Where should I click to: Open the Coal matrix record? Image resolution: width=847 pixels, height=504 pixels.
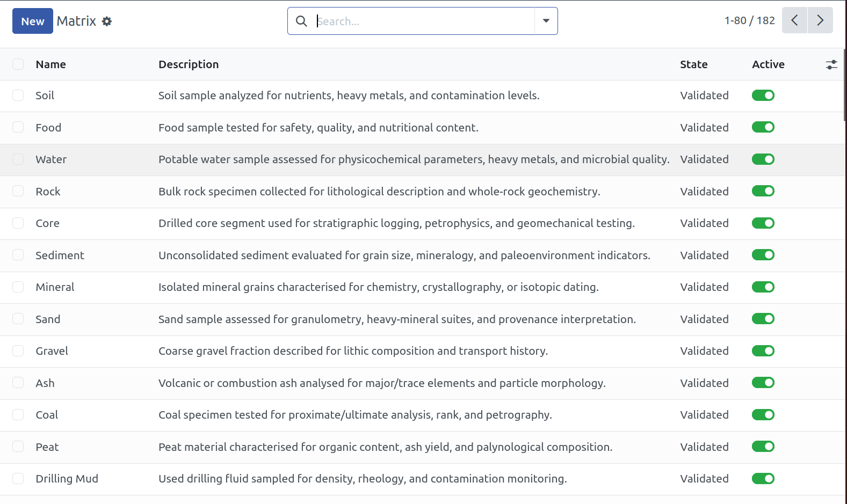(x=47, y=415)
